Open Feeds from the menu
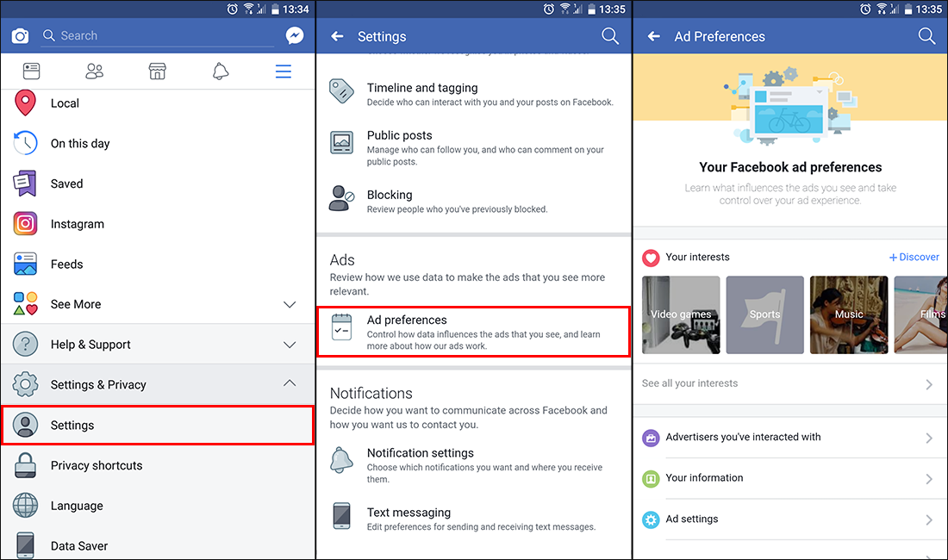Image resolution: width=948 pixels, height=560 pixels. [x=158, y=264]
